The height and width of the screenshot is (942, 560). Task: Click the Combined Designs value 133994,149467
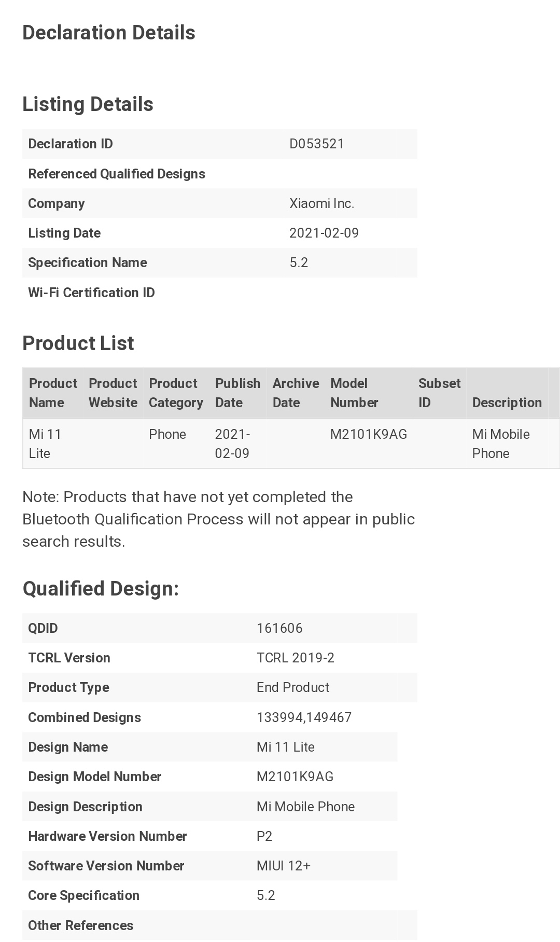(x=304, y=717)
